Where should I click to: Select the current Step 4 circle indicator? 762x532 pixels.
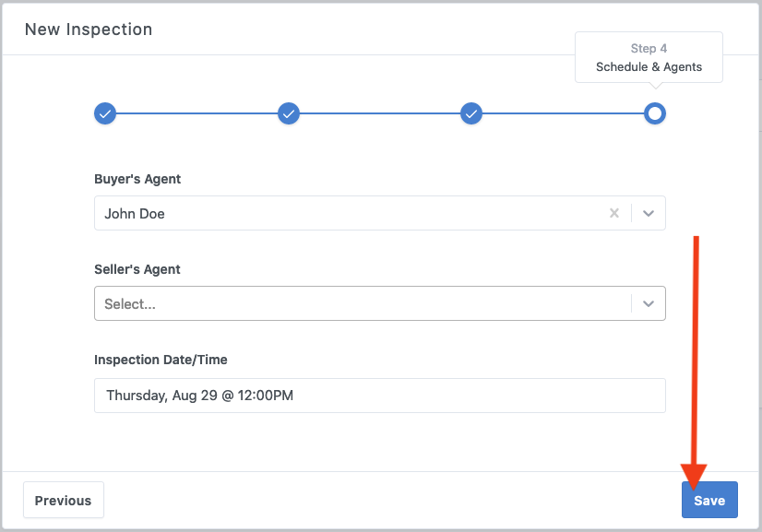[x=655, y=113]
